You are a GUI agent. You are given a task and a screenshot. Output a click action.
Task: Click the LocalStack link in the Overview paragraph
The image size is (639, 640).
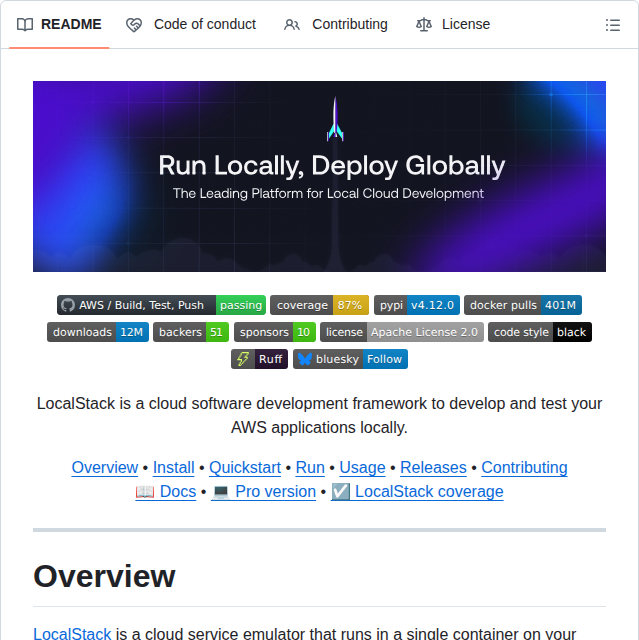point(72,633)
